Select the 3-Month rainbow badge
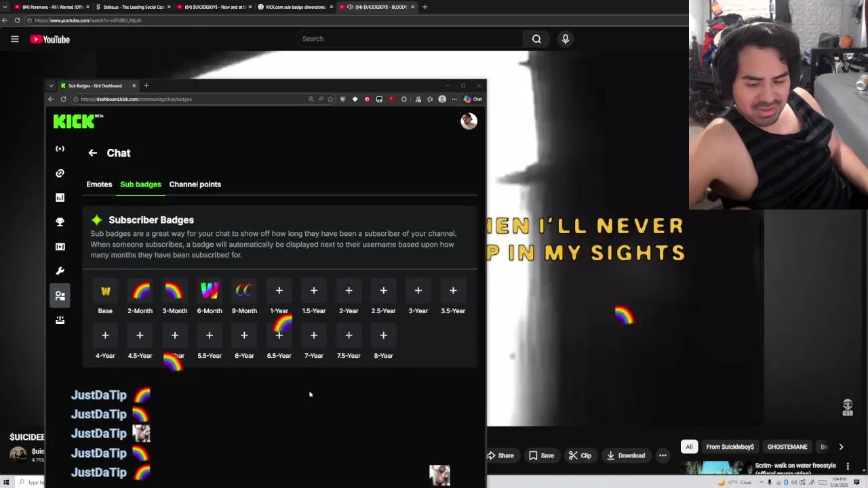The image size is (868, 488). pos(174,291)
